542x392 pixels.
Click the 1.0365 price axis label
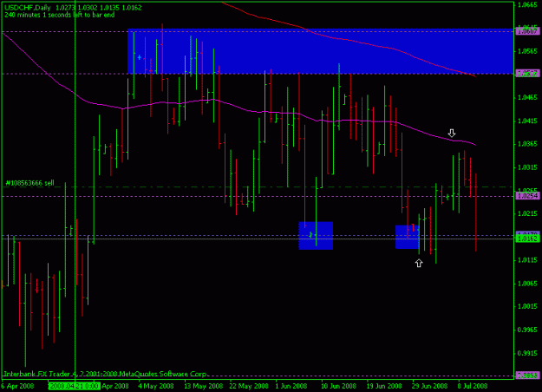pyautogui.click(x=527, y=144)
